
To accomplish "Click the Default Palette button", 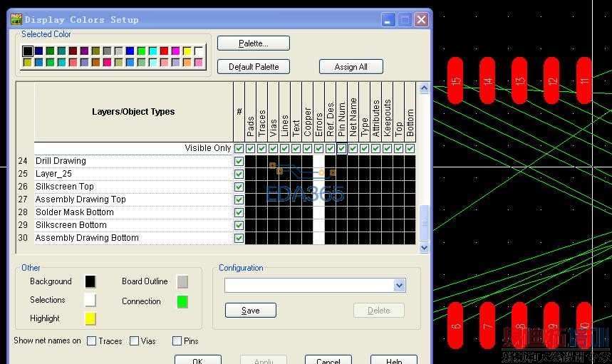I will pyautogui.click(x=254, y=67).
